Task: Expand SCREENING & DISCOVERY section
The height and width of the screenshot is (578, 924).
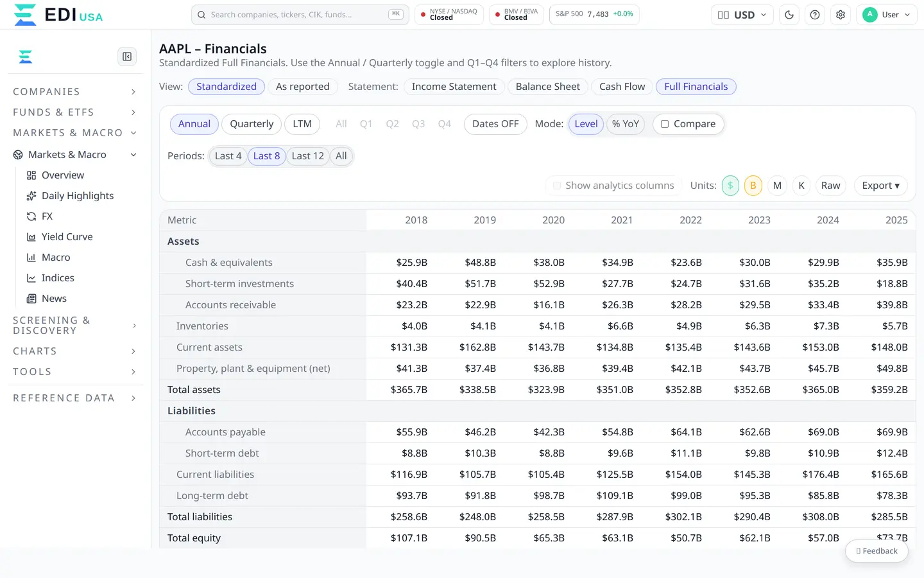Action: pyautogui.click(x=74, y=326)
